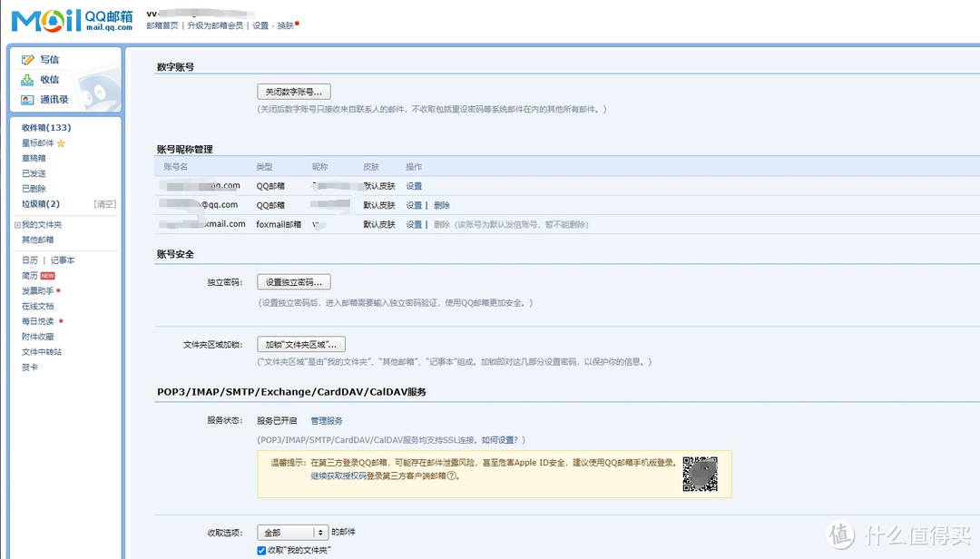Click 清空 next to the junk folder
Screen dimensions: 980x559
click(x=105, y=204)
